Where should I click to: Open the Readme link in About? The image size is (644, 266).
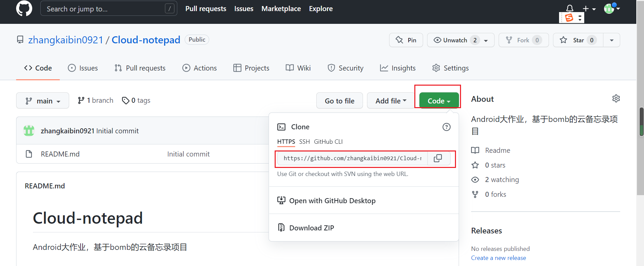[x=491, y=150]
